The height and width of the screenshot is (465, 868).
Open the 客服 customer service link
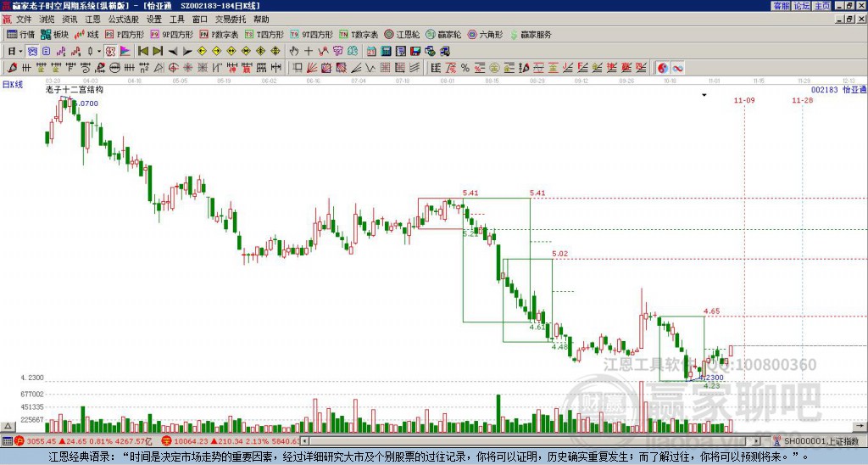point(781,6)
